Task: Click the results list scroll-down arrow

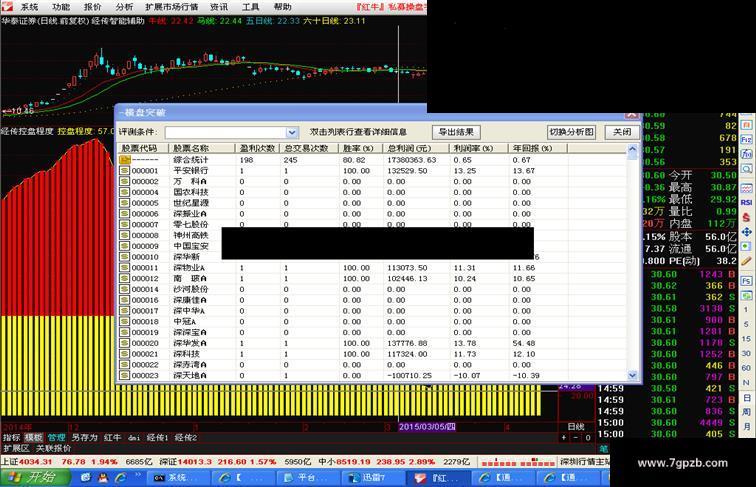Action: tap(633, 375)
